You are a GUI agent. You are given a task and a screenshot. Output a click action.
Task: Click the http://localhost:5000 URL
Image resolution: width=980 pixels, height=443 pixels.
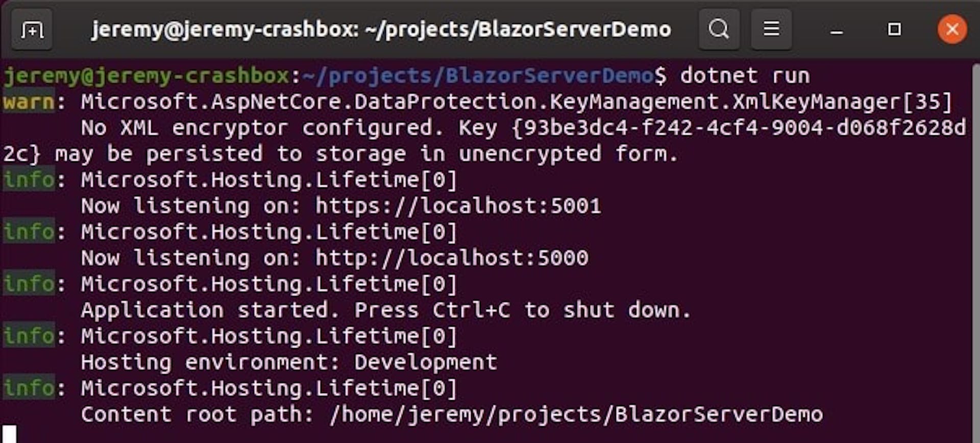pos(452,258)
